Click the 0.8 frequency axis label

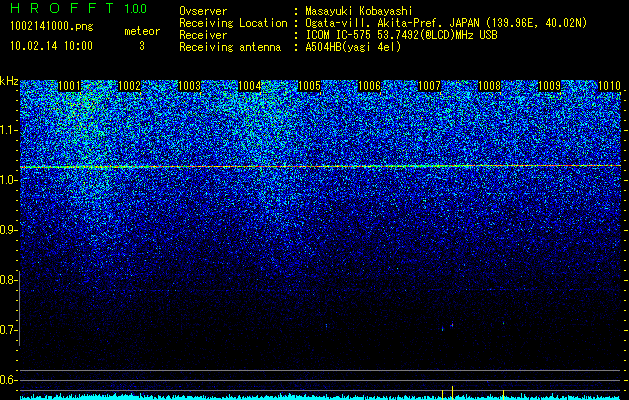click(x=8, y=280)
